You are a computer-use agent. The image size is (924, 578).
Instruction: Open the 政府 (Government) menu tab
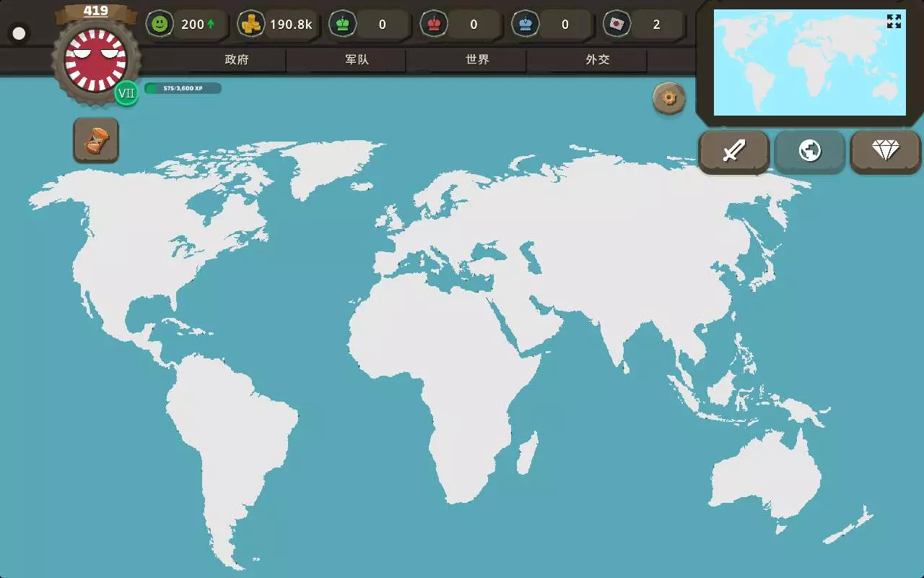237,60
